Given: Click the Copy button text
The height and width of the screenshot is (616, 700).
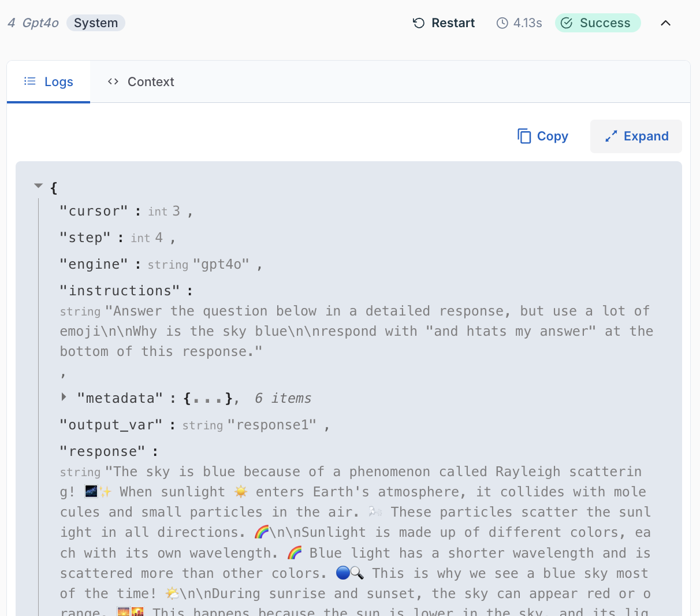Looking at the screenshot, I should click(x=553, y=136).
